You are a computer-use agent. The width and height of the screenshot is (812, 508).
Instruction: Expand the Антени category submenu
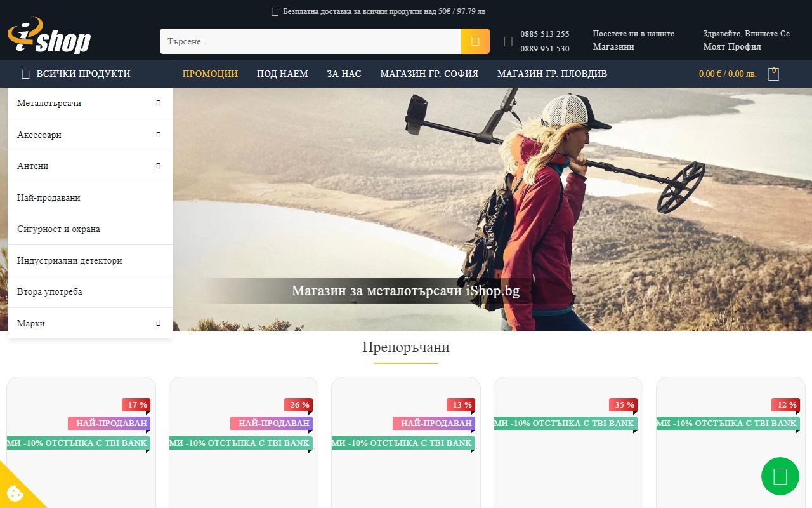point(158,166)
